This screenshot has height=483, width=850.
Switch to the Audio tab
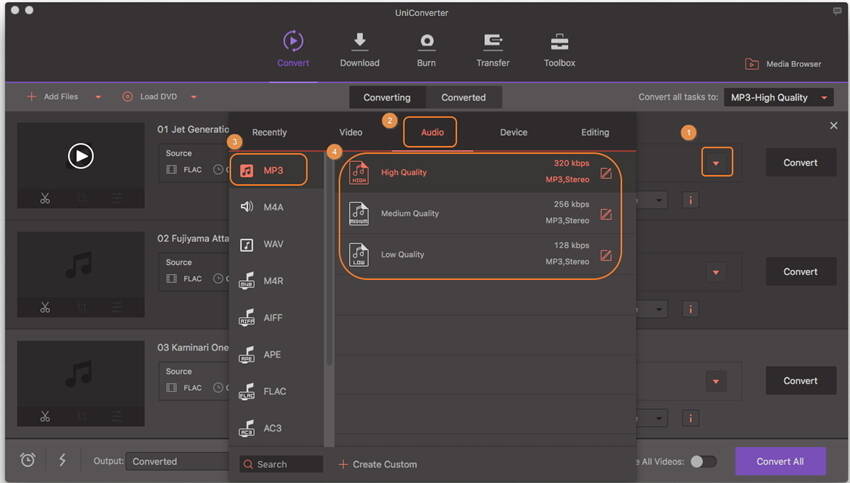tap(432, 132)
